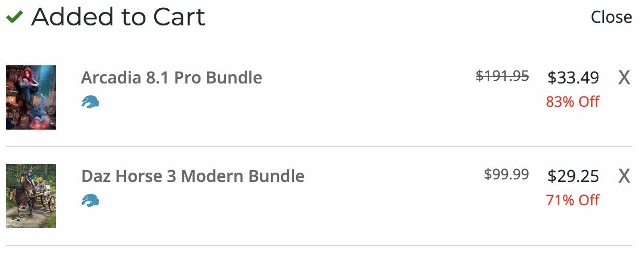Click empty space right of the Daz Horse title
This screenshot has width=644, height=253.
coord(390,176)
